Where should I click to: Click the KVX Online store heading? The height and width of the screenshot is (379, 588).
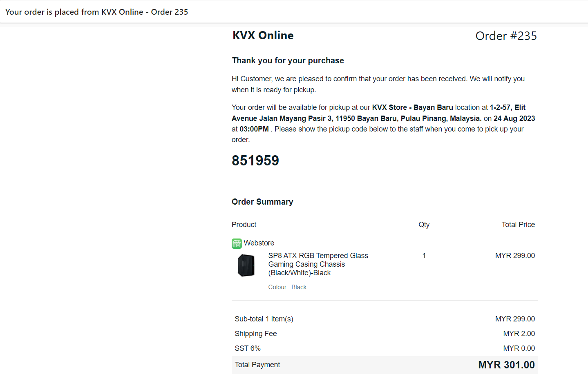point(263,36)
